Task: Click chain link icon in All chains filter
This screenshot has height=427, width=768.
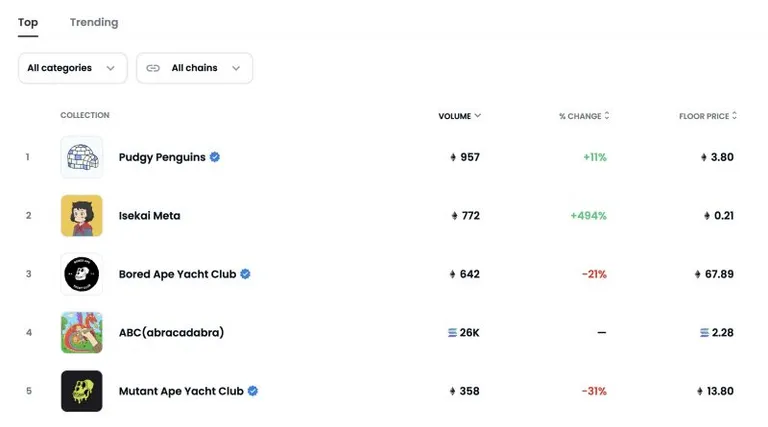Action: pos(153,68)
